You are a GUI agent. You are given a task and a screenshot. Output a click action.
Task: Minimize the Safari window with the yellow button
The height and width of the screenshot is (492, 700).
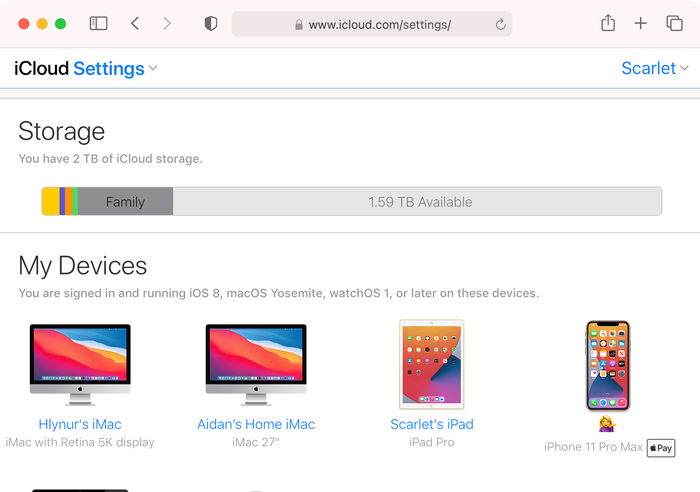point(42,24)
